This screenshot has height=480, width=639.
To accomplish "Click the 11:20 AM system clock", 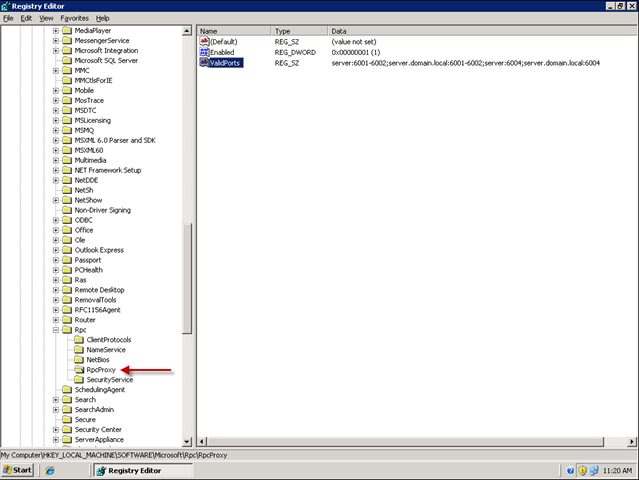I will pyautogui.click(x=617, y=471).
